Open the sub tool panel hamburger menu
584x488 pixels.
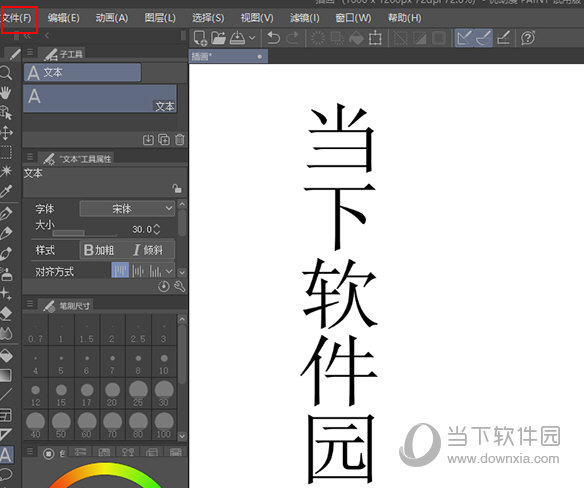30,52
